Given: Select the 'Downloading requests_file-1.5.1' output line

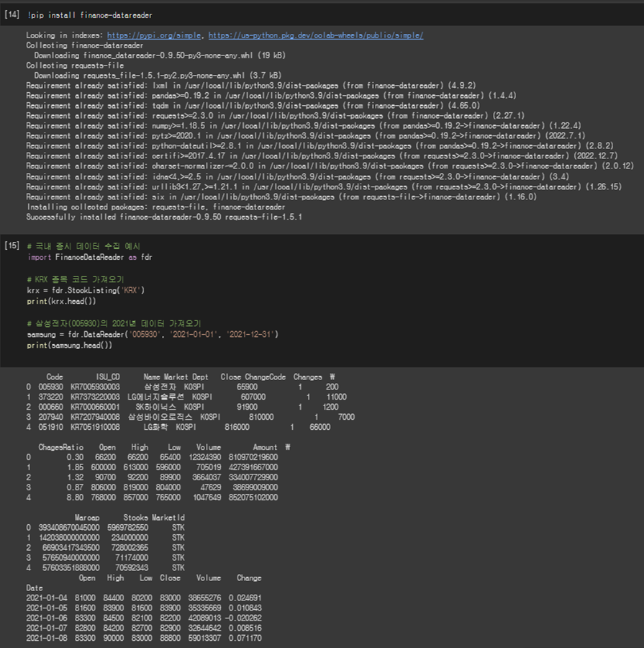Looking at the screenshot, I should click(x=158, y=75).
